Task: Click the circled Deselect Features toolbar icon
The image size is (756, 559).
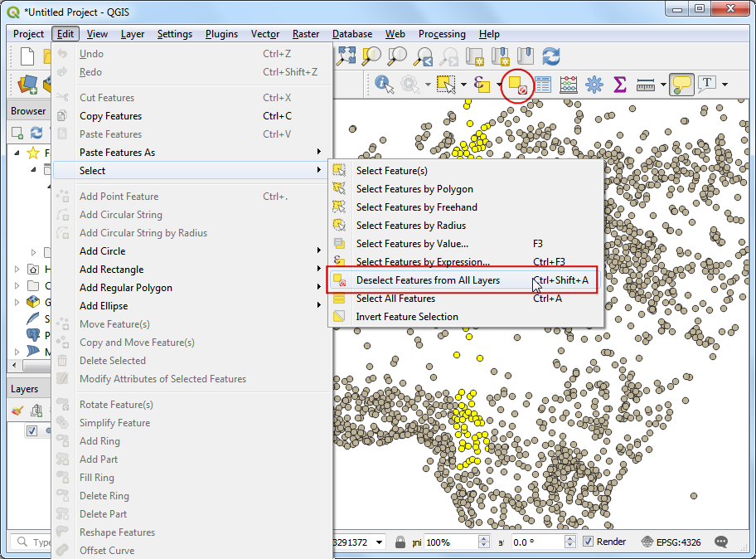Action: click(517, 85)
